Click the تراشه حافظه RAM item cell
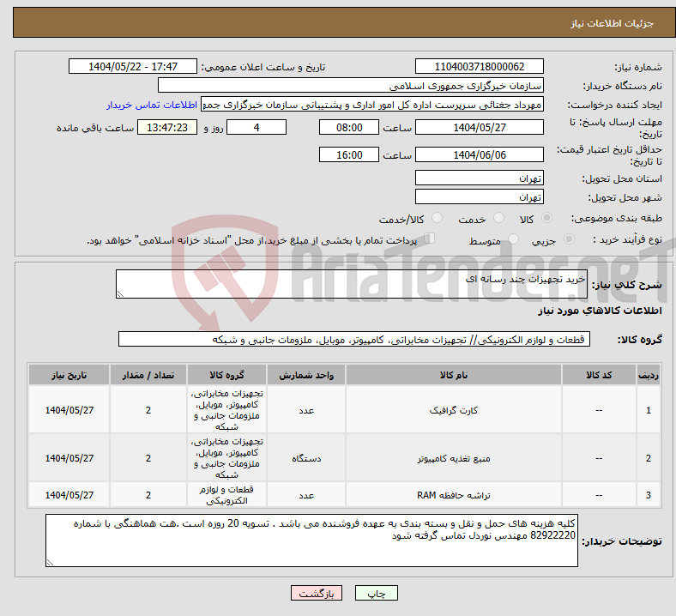Image resolution: width=676 pixels, height=616 pixels. 454,495
